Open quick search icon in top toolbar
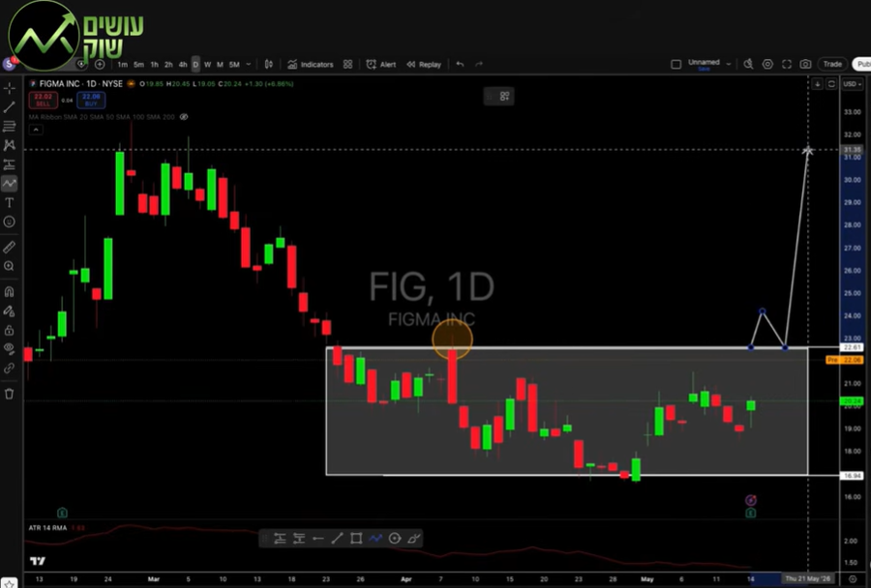The width and height of the screenshot is (871, 588). [748, 65]
